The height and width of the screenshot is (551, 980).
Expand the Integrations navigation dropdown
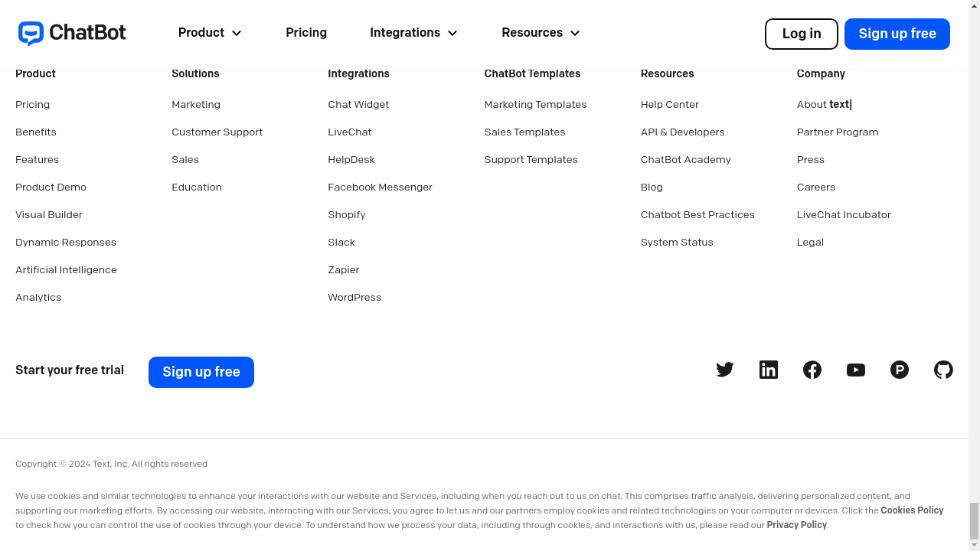tap(413, 33)
